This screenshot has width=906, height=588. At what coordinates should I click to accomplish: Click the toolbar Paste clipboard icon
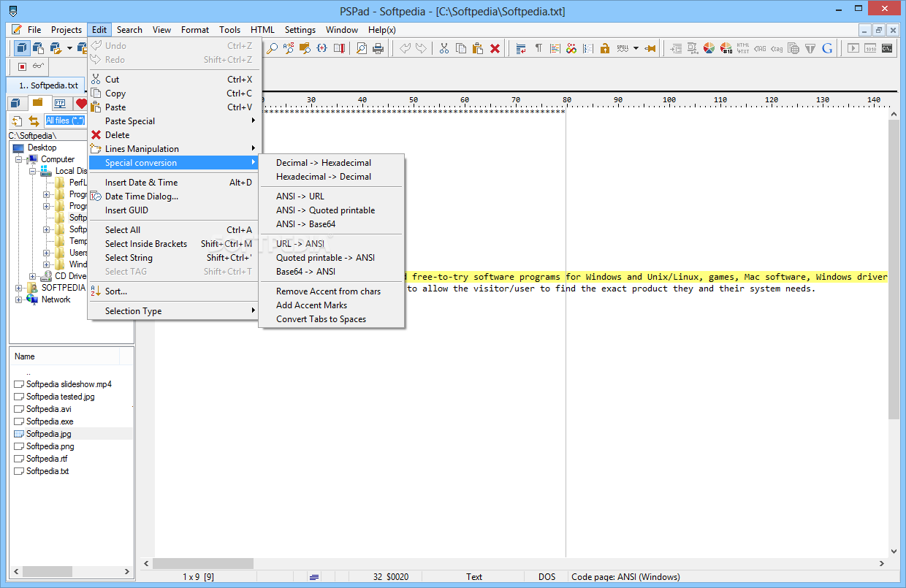click(x=478, y=48)
